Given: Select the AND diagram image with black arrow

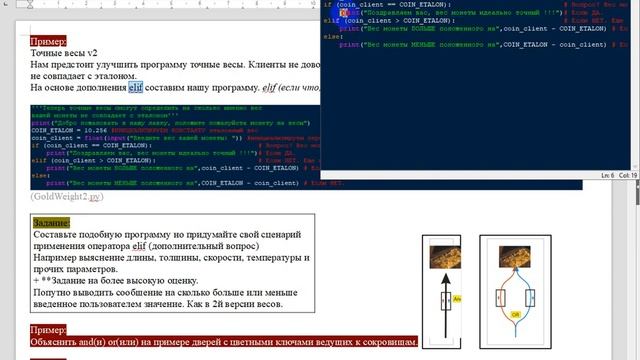Looking at the screenshot, I should [442, 291].
